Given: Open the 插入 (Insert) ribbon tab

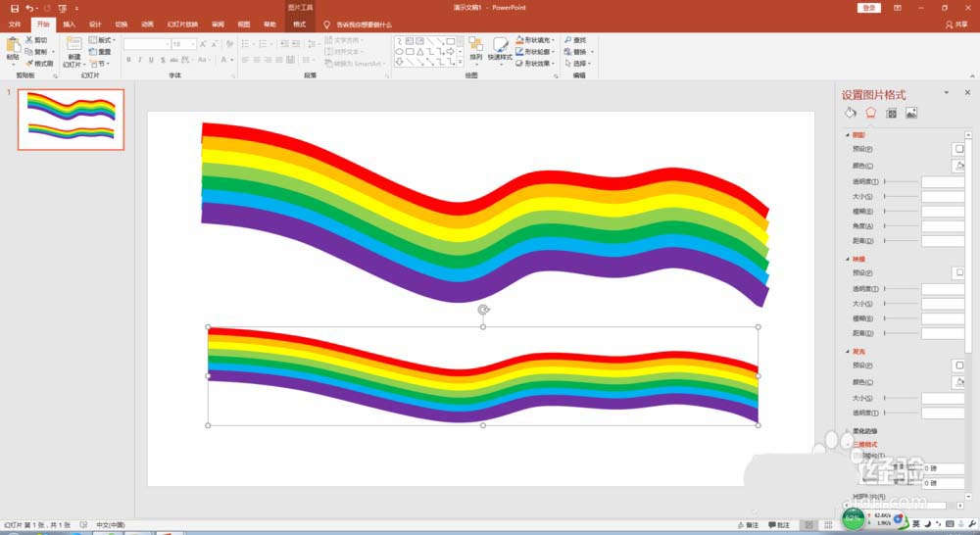Looking at the screenshot, I should click(x=69, y=24).
